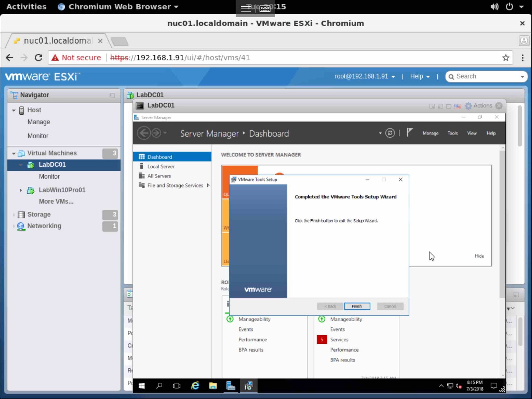Switch to Server Manager taskbar icon
Image resolution: width=532 pixels, height=399 pixels.
(231, 386)
